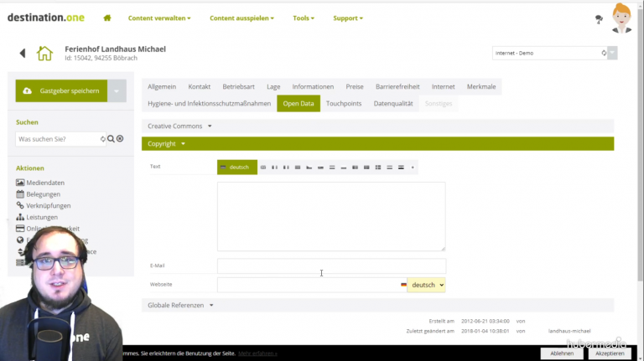The image size is (644, 361).
Task: Go to the green home icon
Action: [x=107, y=18]
